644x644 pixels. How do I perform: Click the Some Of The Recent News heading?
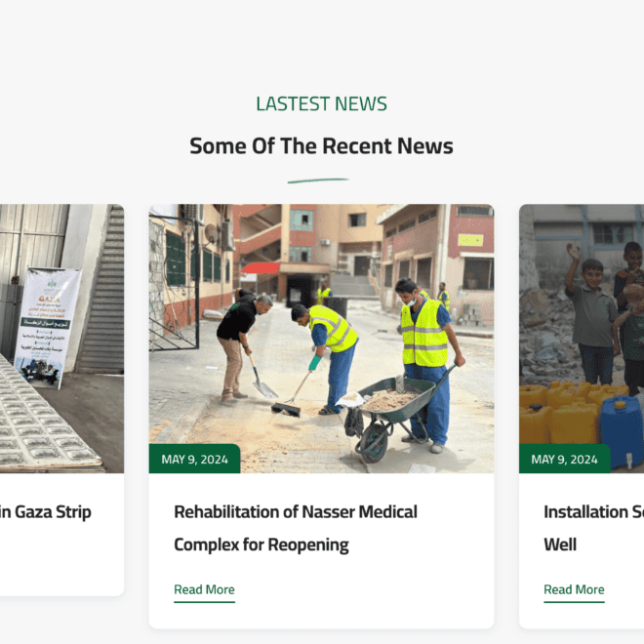click(x=322, y=145)
